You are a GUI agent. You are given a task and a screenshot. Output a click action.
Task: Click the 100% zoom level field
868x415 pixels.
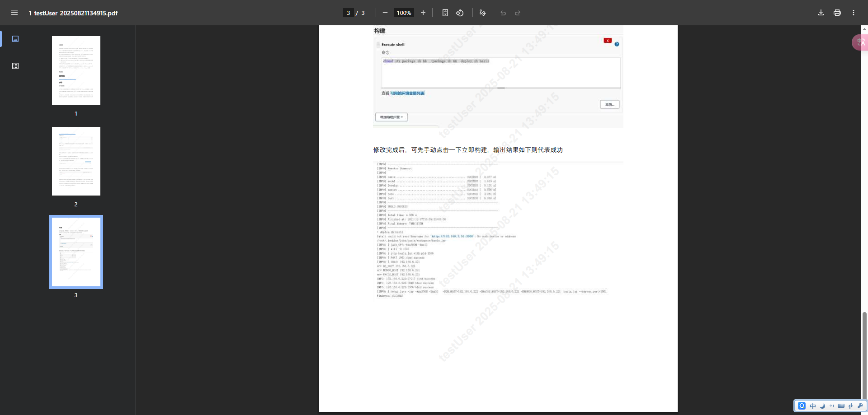click(404, 13)
